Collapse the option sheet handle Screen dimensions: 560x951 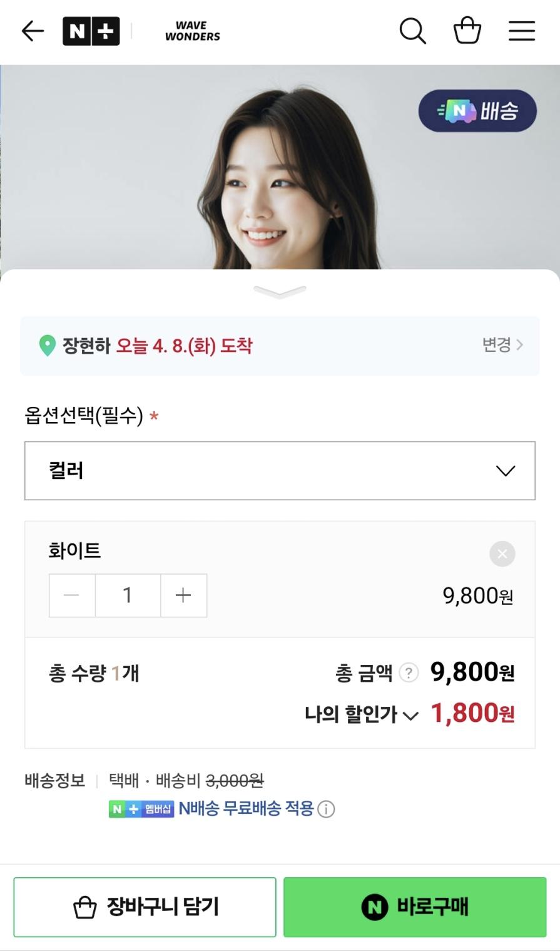(x=280, y=292)
